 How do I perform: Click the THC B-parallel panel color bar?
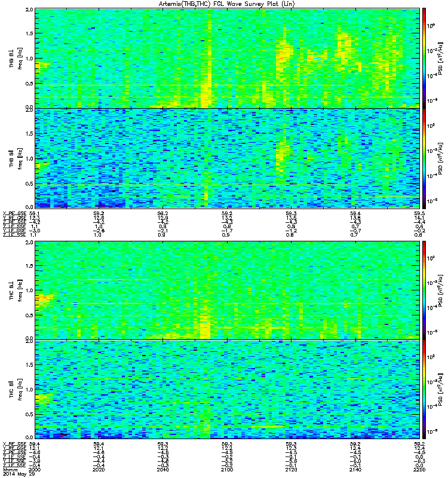click(424, 390)
